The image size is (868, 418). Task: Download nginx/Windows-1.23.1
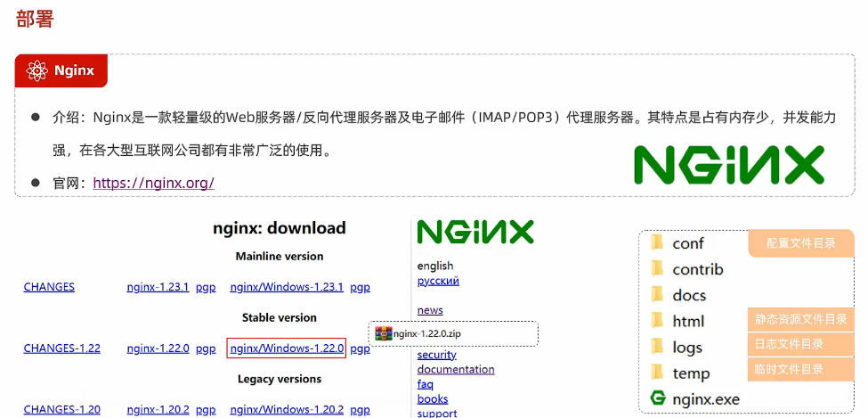(x=287, y=287)
